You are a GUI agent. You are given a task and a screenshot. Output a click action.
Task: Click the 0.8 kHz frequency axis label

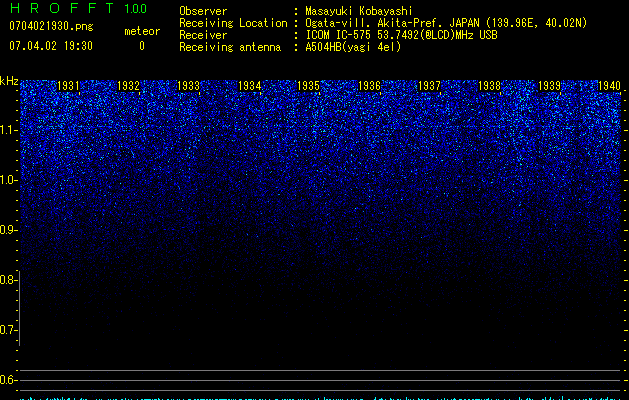pos(8,280)
